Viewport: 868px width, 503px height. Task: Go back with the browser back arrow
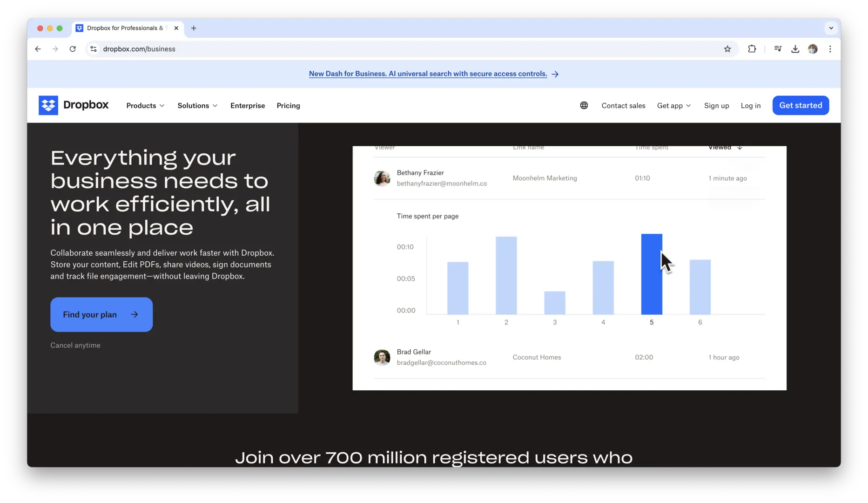(38, 49)
